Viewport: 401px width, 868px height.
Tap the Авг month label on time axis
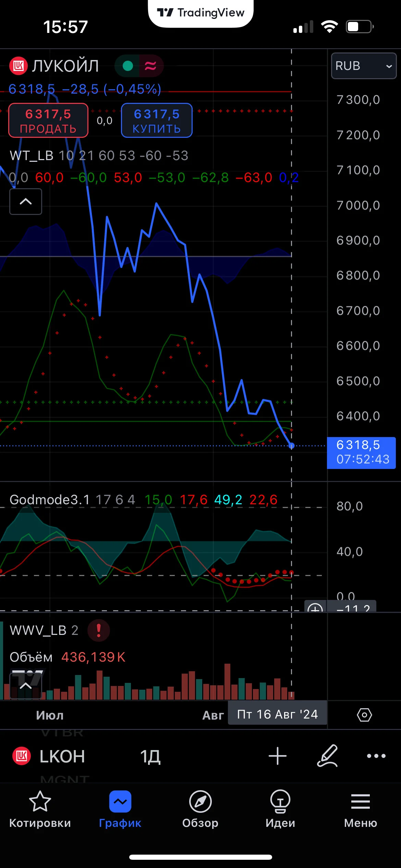coord(213,715)
